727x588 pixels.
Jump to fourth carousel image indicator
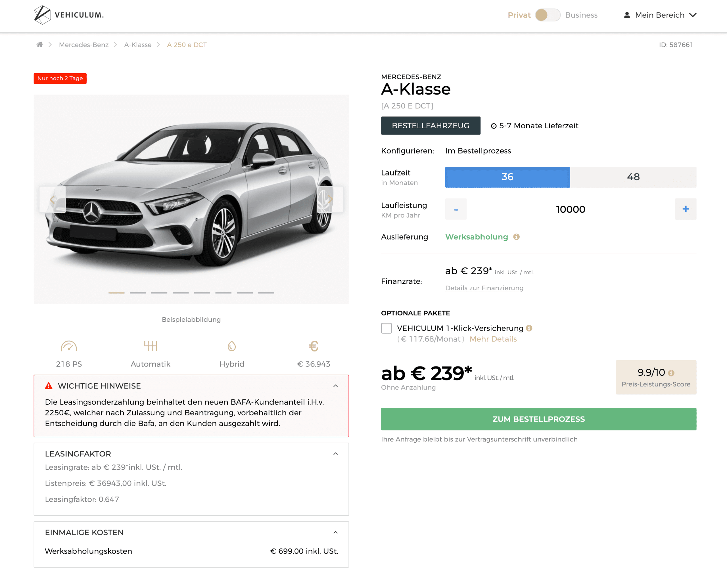[x=181, y=293]
